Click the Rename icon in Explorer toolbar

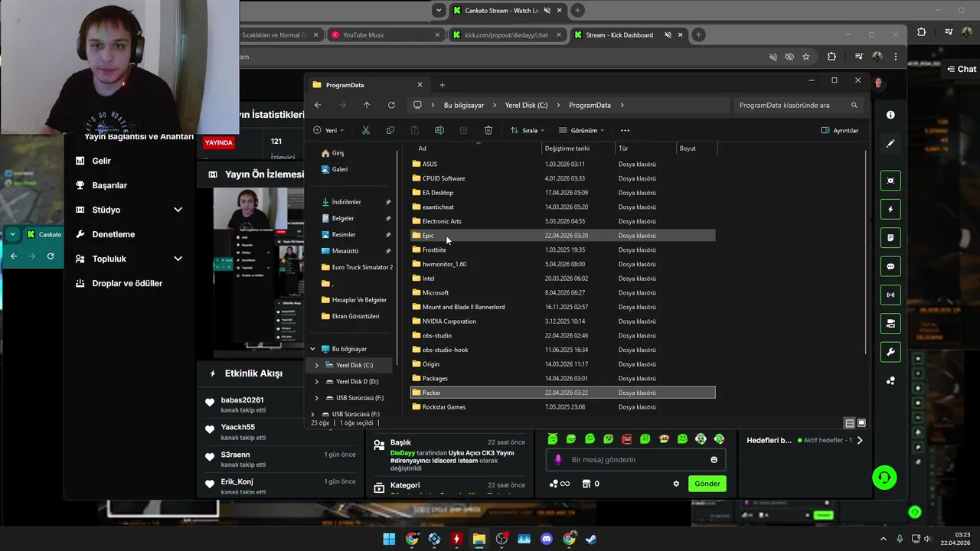pos(439,130)
